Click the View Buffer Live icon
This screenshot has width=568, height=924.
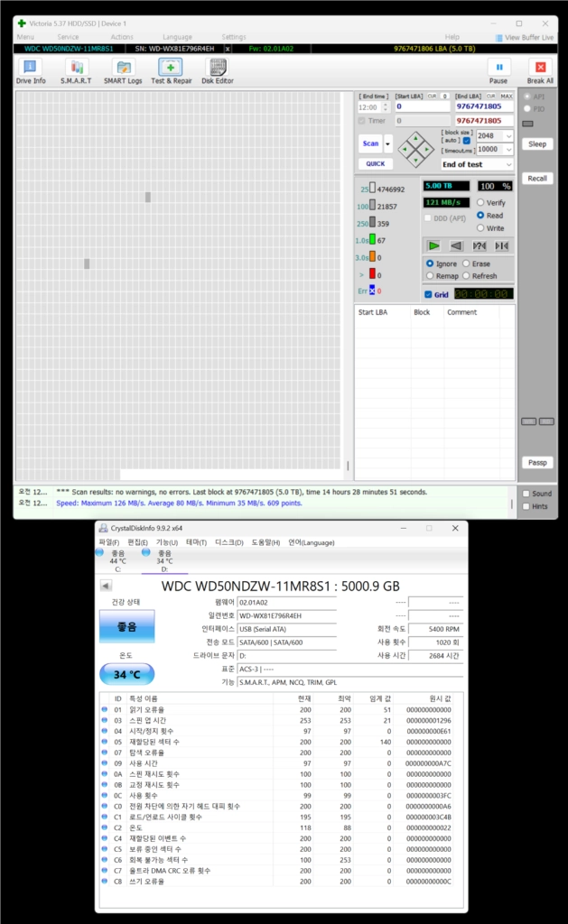[x=499, y=38]
